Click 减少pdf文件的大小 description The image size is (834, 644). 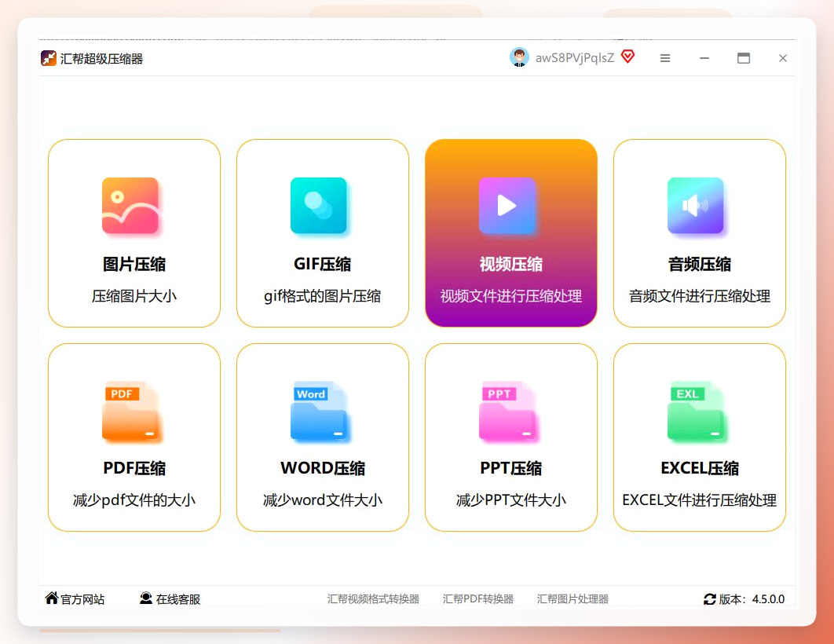(x=134, y=499)
